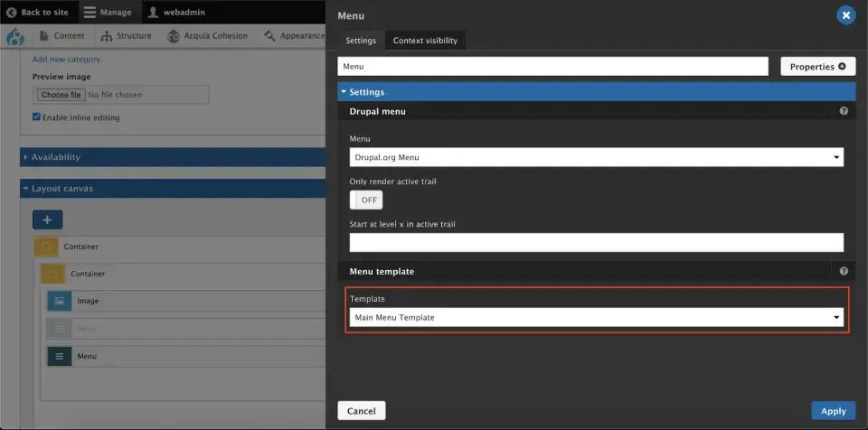The width and height of the screenshot is (868, 430).
Task: Toggle Only render active trail switch
Action: click(x=366, y=200)
